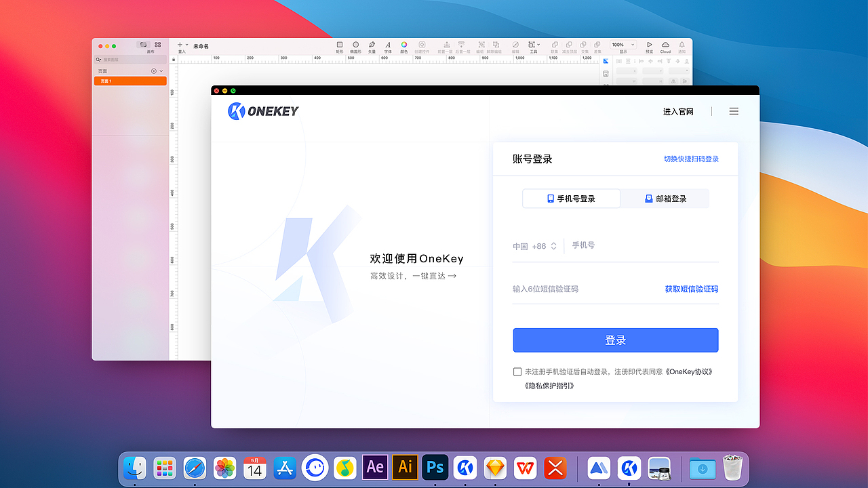Switch to the 邮箱登录 email login tab
The height and width of the screenshot is (488, 868).
665,198
